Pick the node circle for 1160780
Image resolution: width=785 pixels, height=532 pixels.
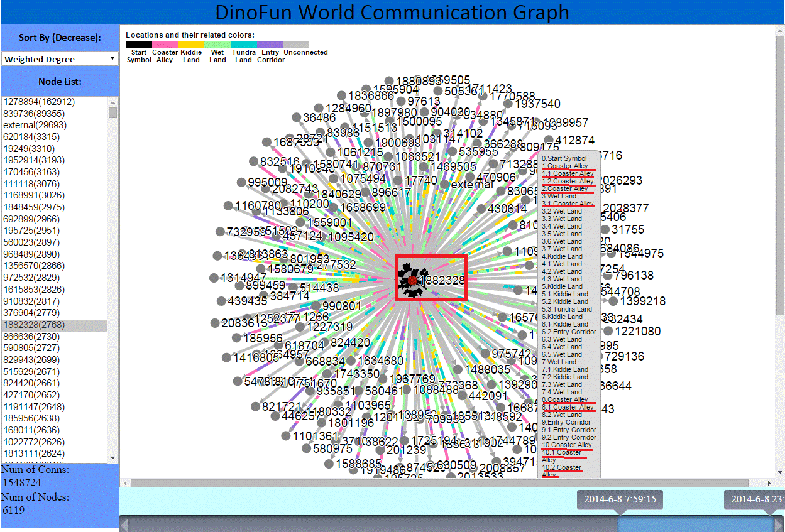coord(228,205)
